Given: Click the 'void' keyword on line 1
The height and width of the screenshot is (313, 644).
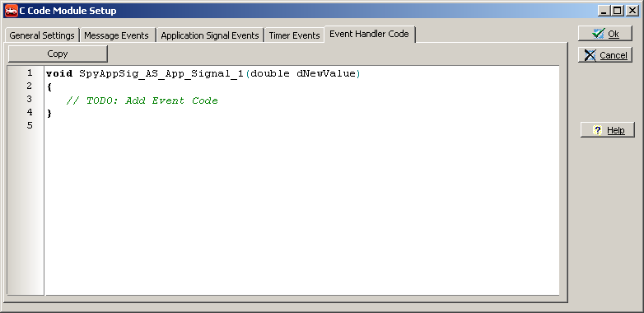Looking at the screenshot, I should pos(59,74).
